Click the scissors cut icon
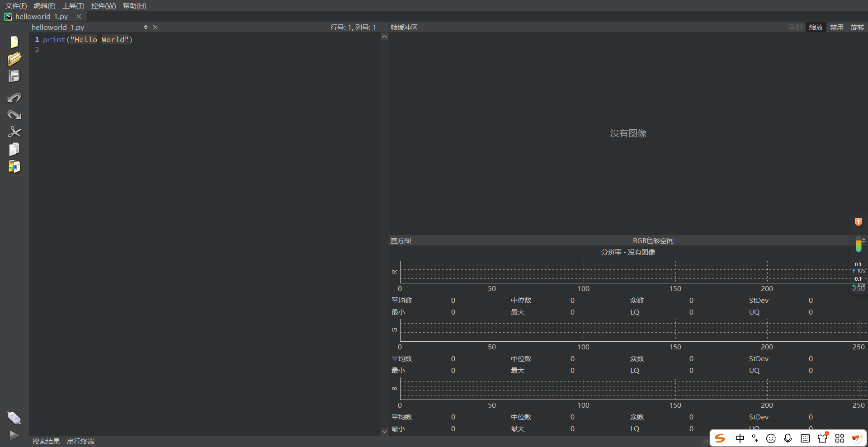 pyautogui.click(x=14, y=132)
